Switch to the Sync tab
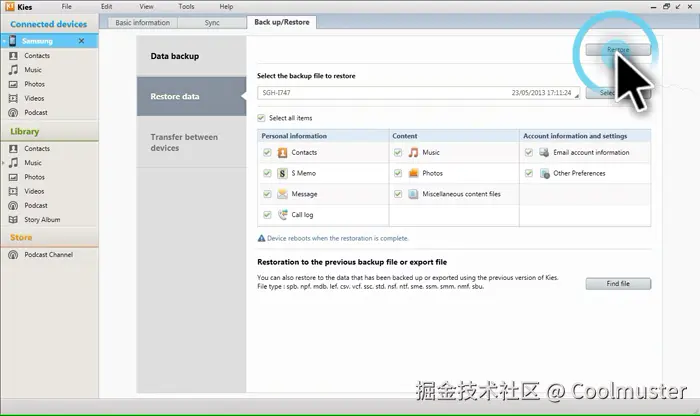This screenshot has height=416, width=700. tap(212, 23)
